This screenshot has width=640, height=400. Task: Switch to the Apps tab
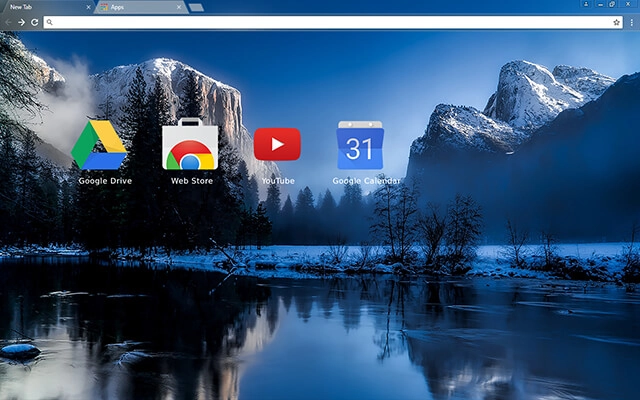click(x=141, y=7)
